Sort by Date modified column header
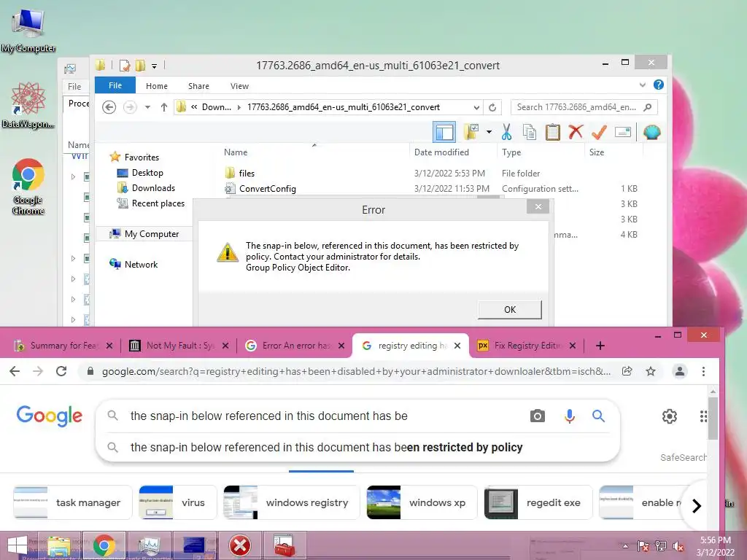This screenshot has width=747, height=560. (x=441, y=152)
